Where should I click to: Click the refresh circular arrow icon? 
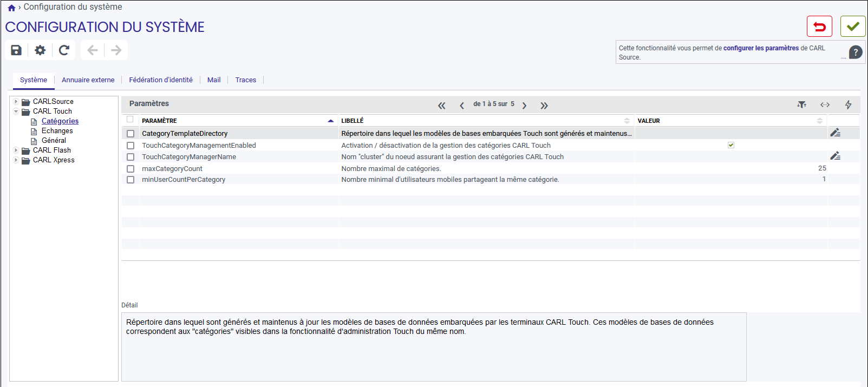tap(64, 50)
